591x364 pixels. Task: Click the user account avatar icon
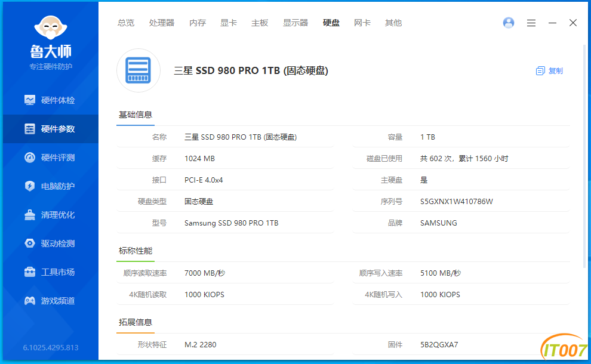coord(509,23)
